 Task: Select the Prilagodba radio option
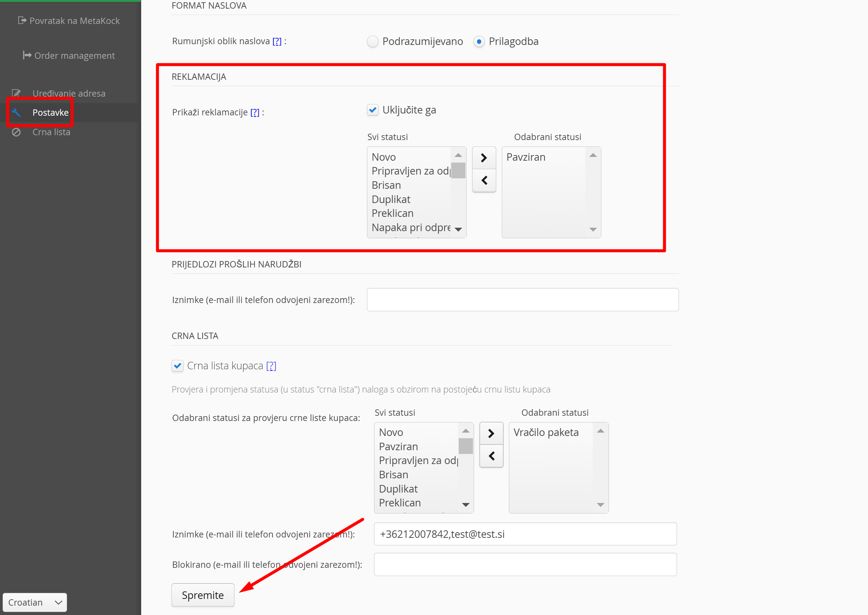(x=479, y=41)
